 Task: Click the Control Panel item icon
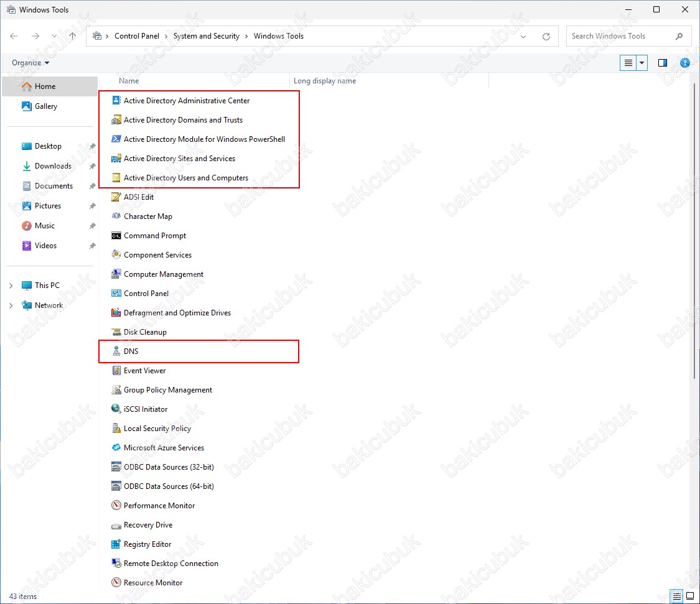116,294
